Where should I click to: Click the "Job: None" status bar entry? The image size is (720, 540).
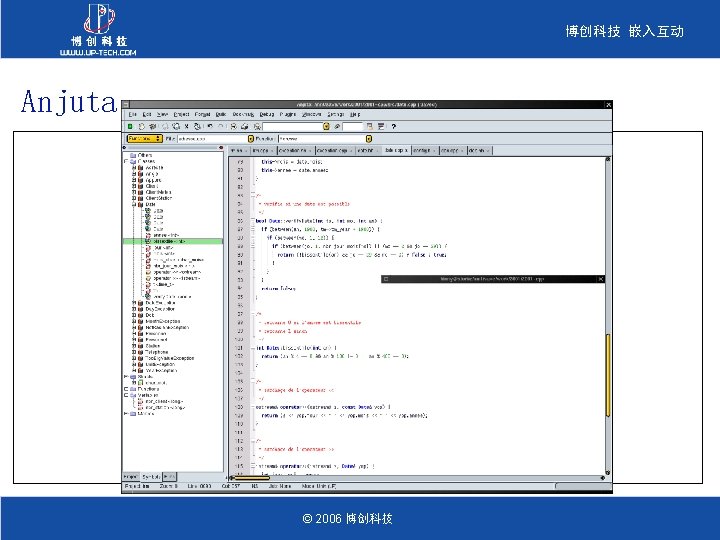tap(280, 486)
